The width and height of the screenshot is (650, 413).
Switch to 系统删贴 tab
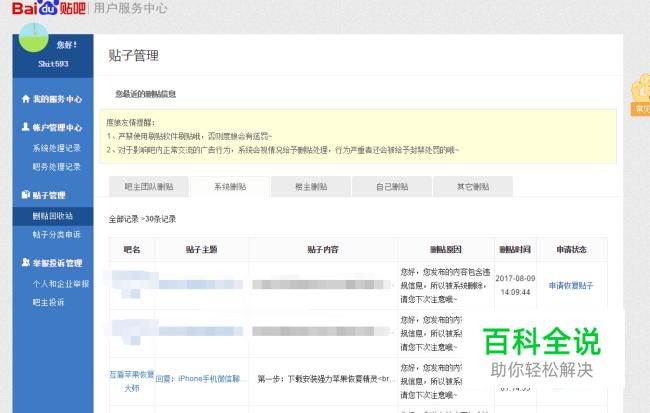click(230, 187)
